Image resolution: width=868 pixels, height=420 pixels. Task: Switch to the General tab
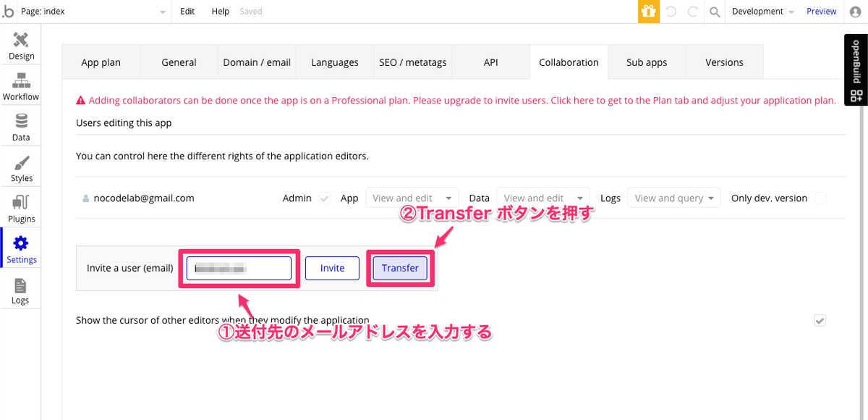(179, 62)
